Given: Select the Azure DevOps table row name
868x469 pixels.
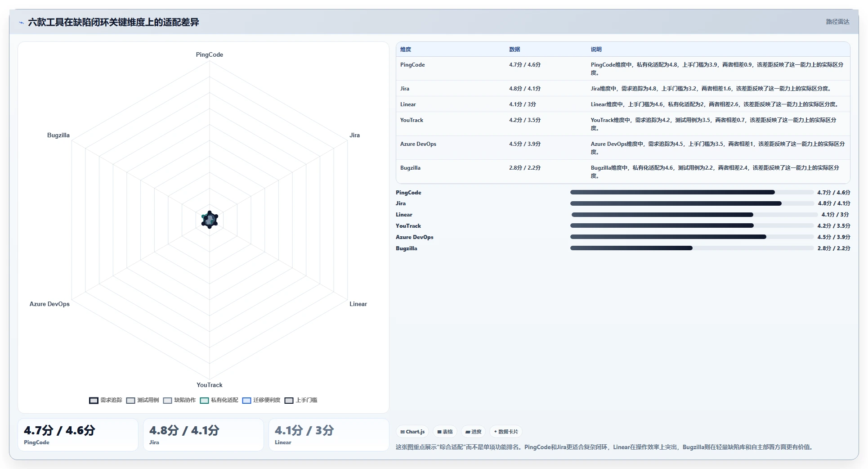Looking at the screenshot, I should (x=418, y=144).
